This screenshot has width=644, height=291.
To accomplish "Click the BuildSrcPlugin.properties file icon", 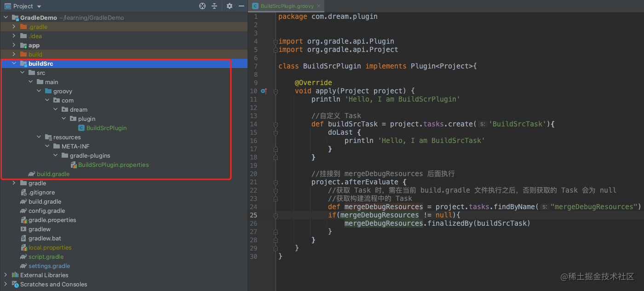I will click(x=74, y=165).
